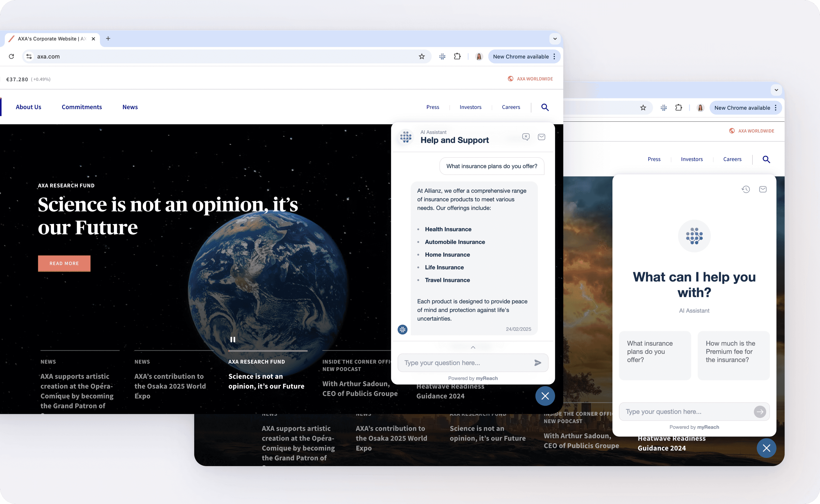Toggle the pause button on hero video
This screenshot has height=504, width=820.
232,338
